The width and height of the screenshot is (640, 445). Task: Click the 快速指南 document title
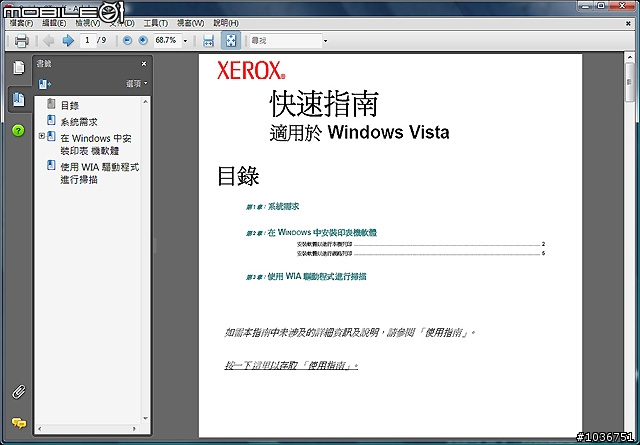(x=324, y=103)
